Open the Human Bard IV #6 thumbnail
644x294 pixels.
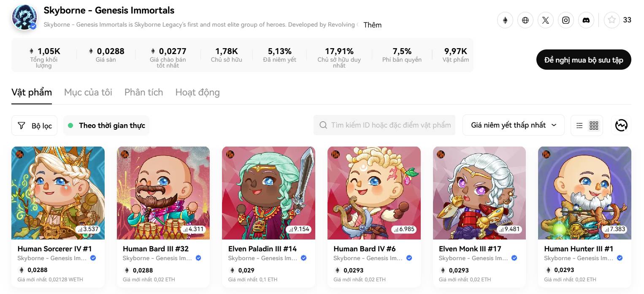tap(374, 193)
